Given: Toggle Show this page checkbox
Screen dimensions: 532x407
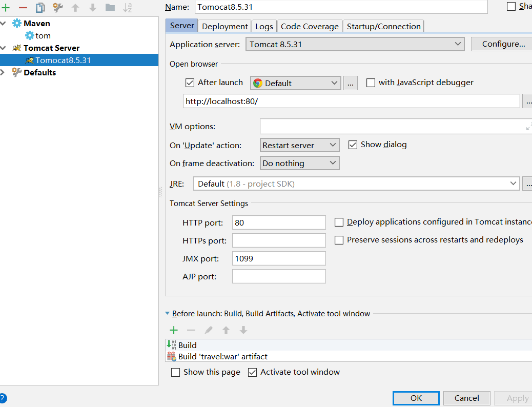Looking at the screenshot, I should coord(175,372).
